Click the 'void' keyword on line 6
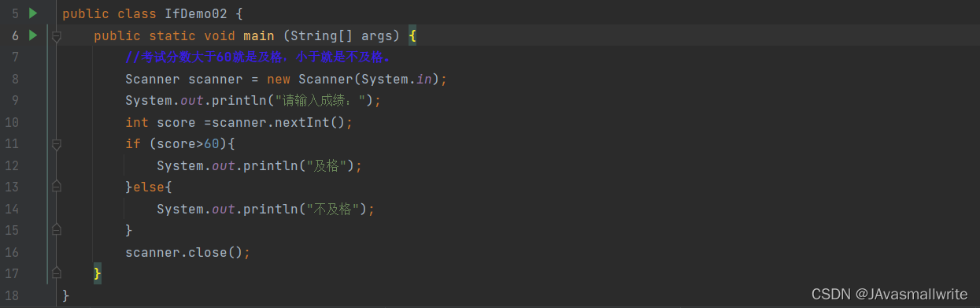The width and height of the screenshot is (980, 308). coord(220,35)
